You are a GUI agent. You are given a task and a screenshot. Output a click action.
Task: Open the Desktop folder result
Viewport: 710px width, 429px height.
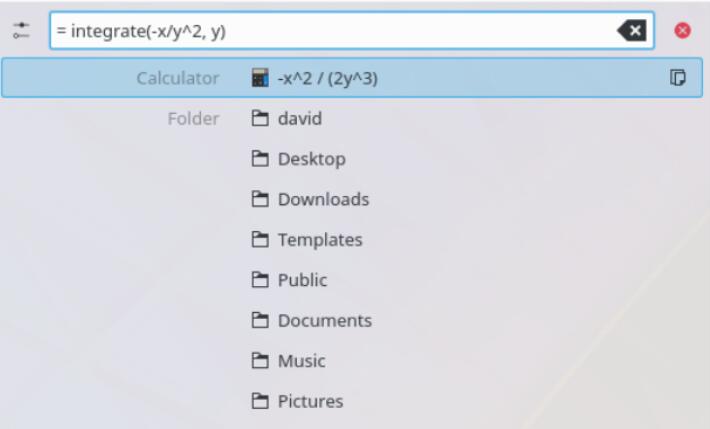pos(311,159)
